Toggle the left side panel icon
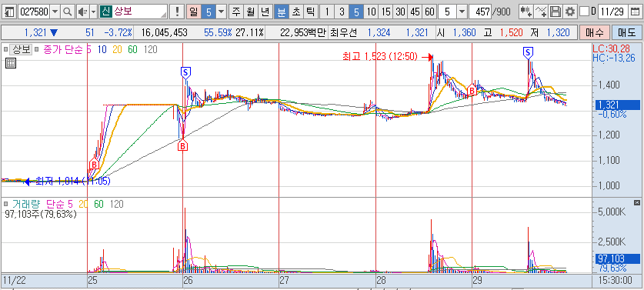644x290 pixels. coord(9,12)
